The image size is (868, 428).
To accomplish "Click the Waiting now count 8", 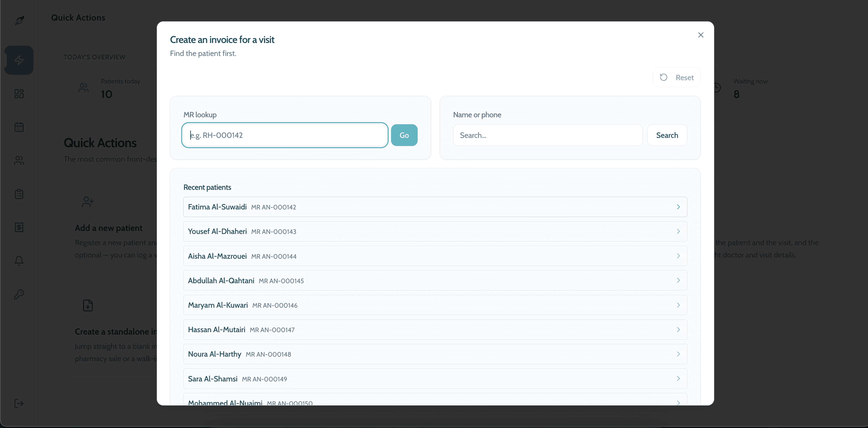I will (736, 94).
